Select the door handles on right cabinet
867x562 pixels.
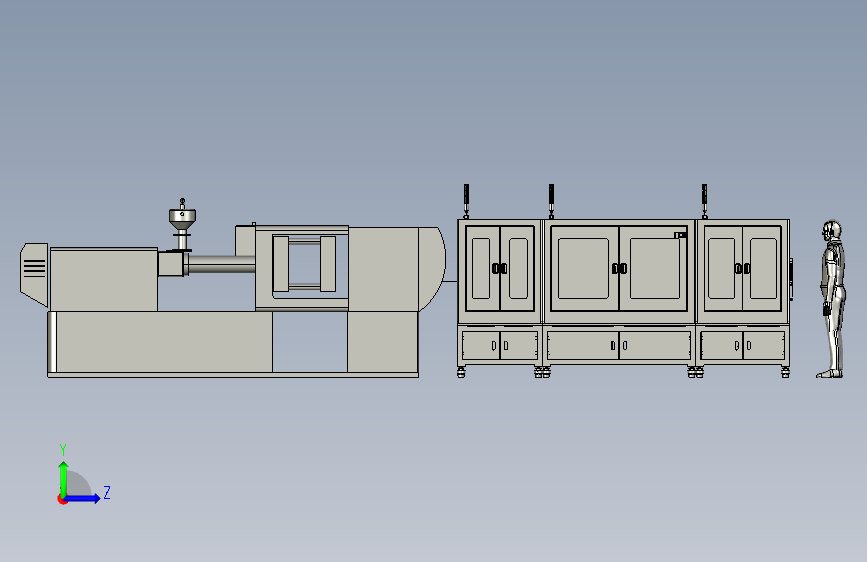pyautogui.click(x=742, y=268)
